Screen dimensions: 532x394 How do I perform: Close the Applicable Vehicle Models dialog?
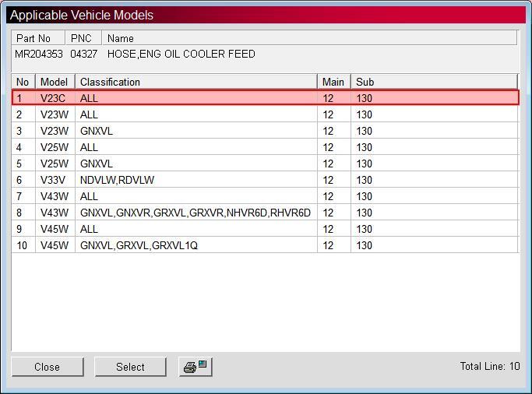[x=48, y=367]
